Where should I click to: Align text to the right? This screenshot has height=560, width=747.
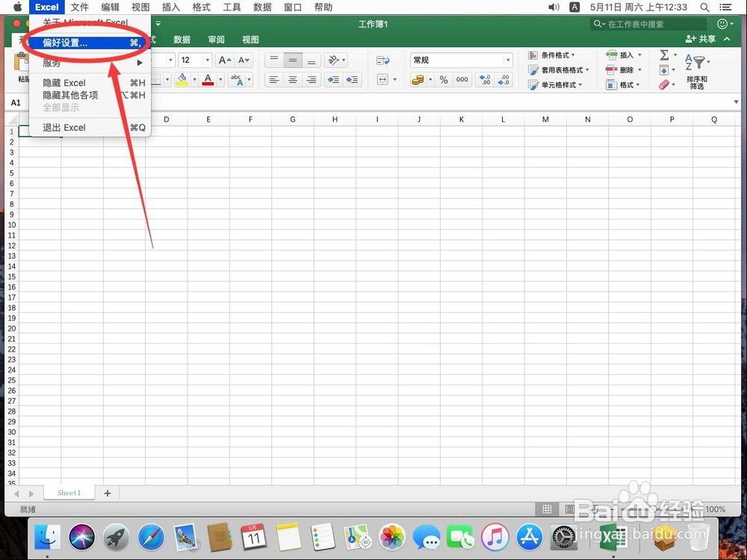pyautogui.click(x=311, y=80)
